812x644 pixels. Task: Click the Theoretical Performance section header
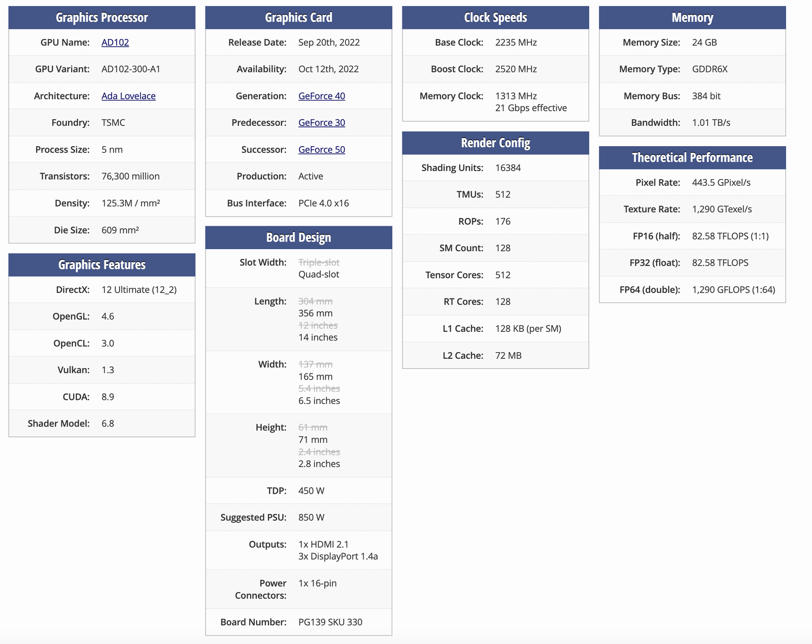[x=692, y=158]
